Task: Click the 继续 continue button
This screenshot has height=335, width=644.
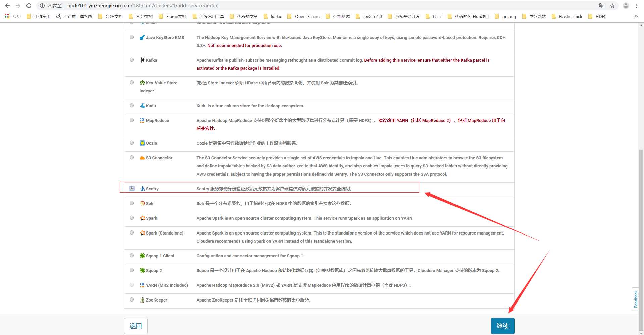Action: [502, 326]
